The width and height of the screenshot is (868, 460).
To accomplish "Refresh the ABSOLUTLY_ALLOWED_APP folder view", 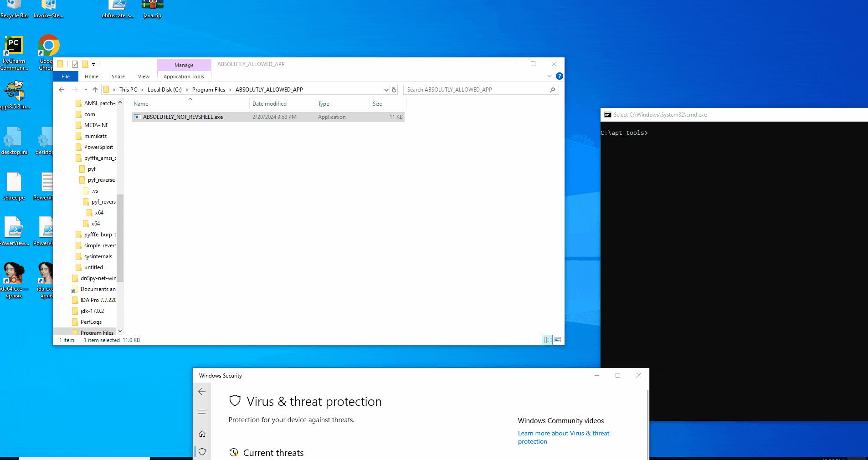I will point(394,90).
